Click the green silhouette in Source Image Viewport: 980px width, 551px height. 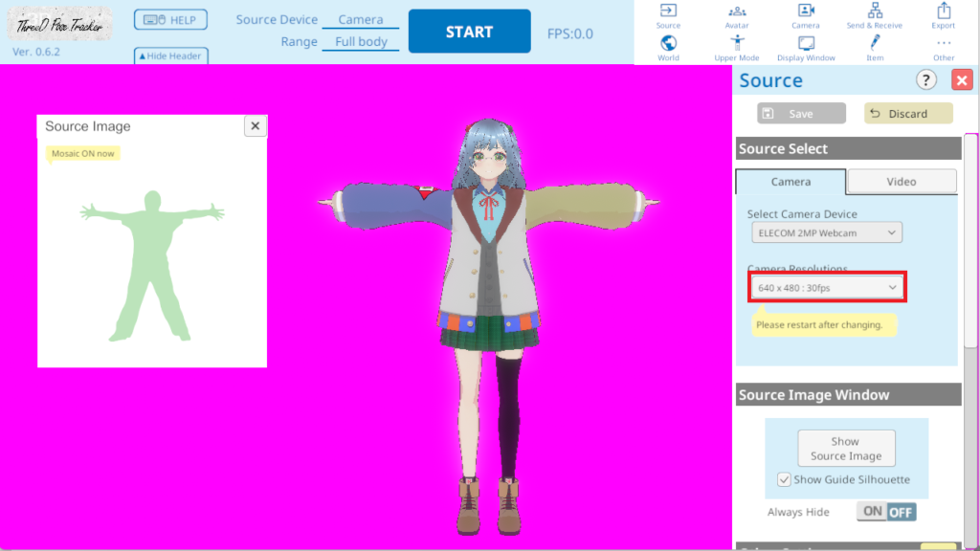[152, 266]
